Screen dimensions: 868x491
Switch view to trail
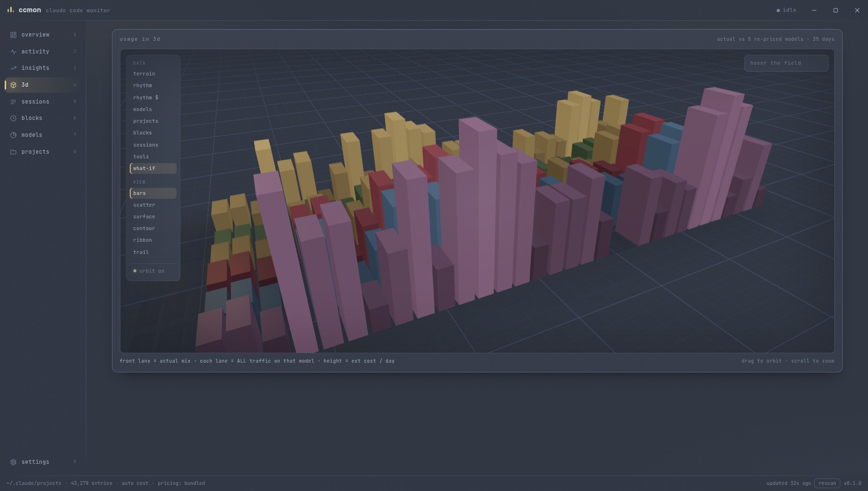point(153,252)
